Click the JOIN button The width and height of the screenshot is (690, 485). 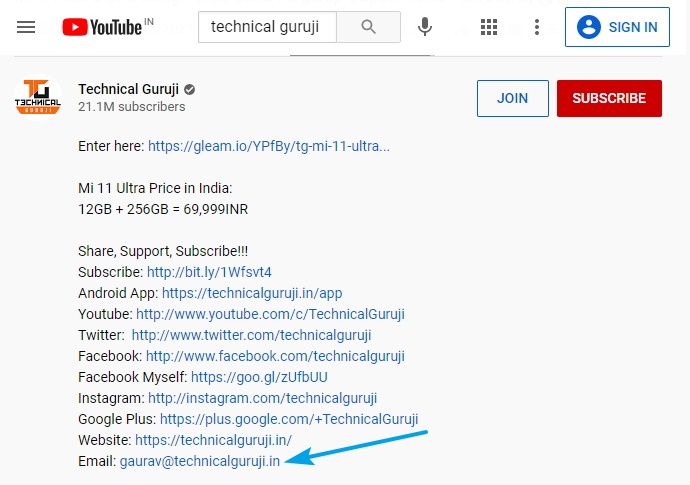click(x=513, y=98)
